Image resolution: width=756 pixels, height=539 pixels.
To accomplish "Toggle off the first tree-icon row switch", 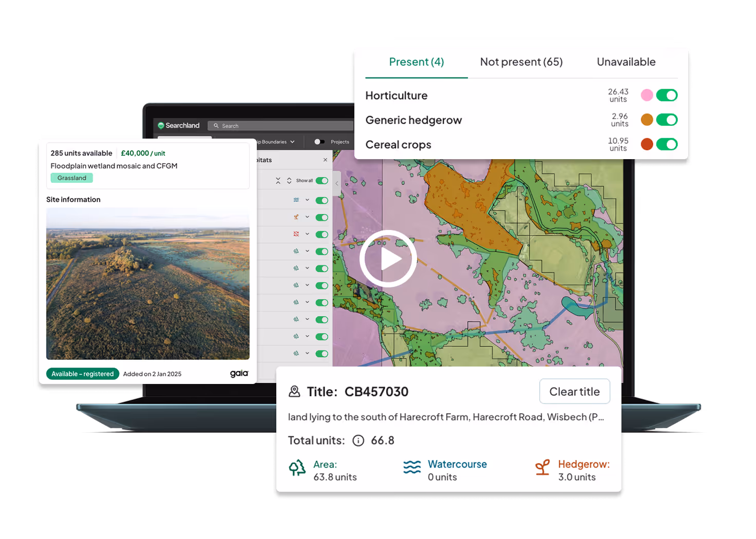I will 322,252.
